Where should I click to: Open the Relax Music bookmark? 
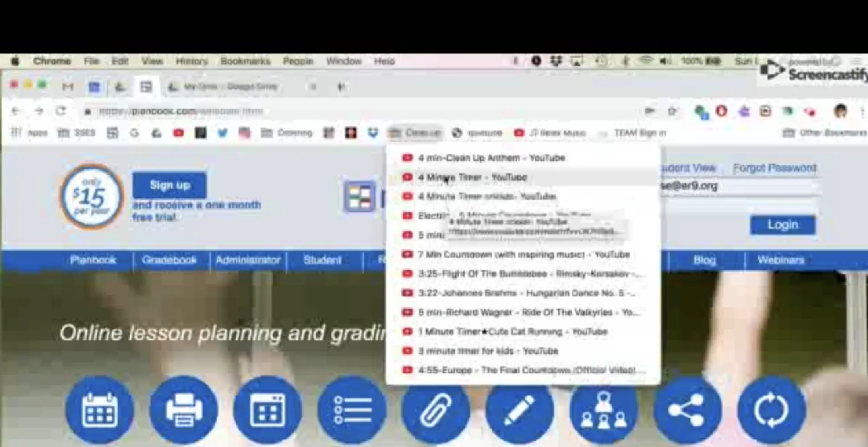click(550, 133)
